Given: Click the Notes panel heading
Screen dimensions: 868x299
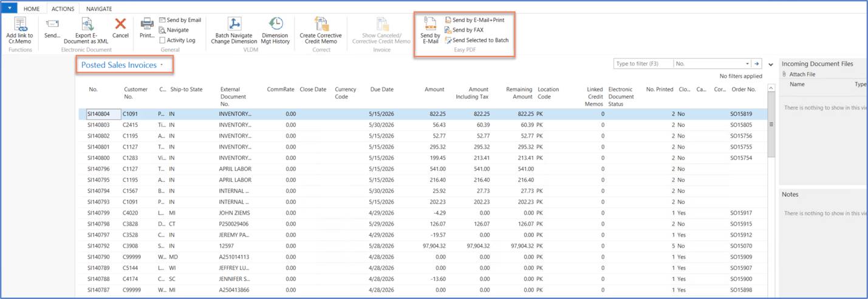Looking at the screenshot, I should coord(790,195).
